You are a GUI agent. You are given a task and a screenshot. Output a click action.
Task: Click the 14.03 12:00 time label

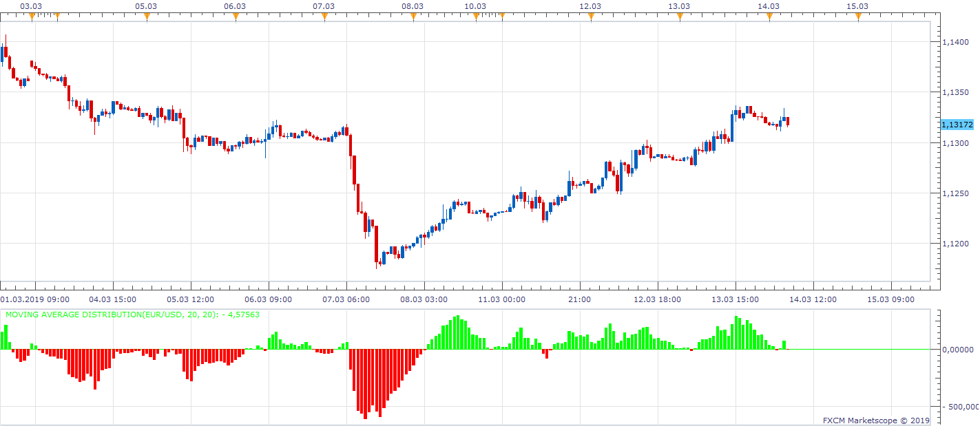pos(813,299)
